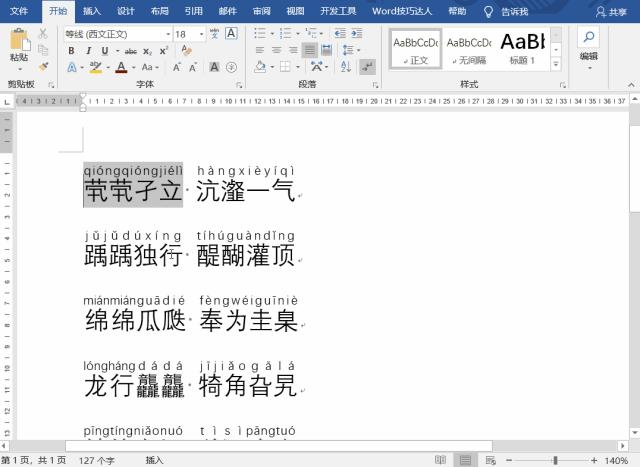Click the zoom in plus button

[x=593, y=460]
